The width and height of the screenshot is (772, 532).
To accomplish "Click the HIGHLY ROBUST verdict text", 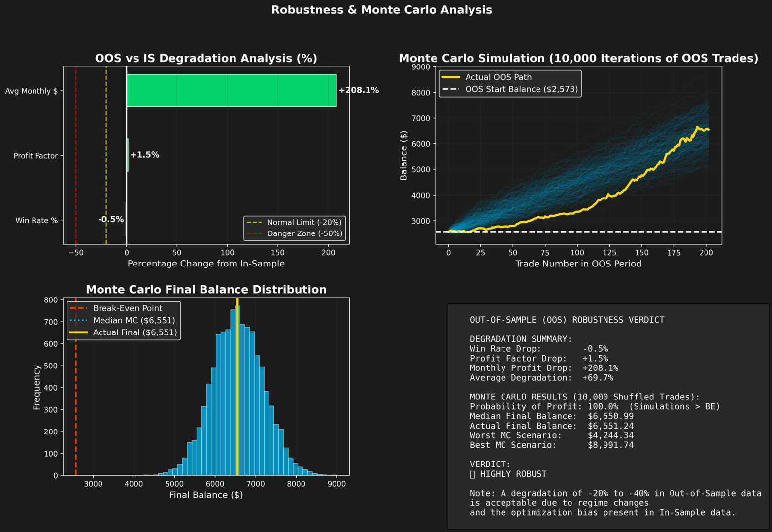I will click(x=508, y=474).
